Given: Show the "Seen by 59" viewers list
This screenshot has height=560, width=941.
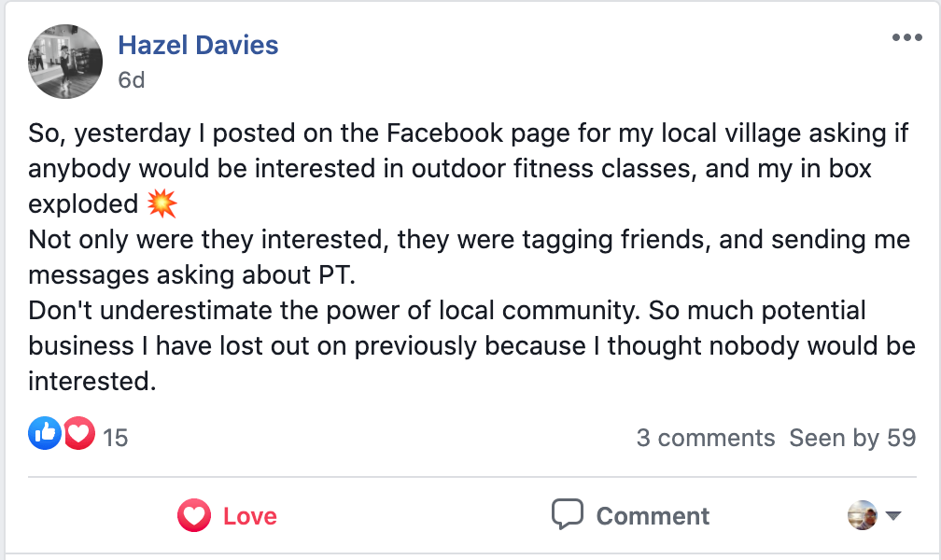Looking at the screenshot, I should click(852, 438).
